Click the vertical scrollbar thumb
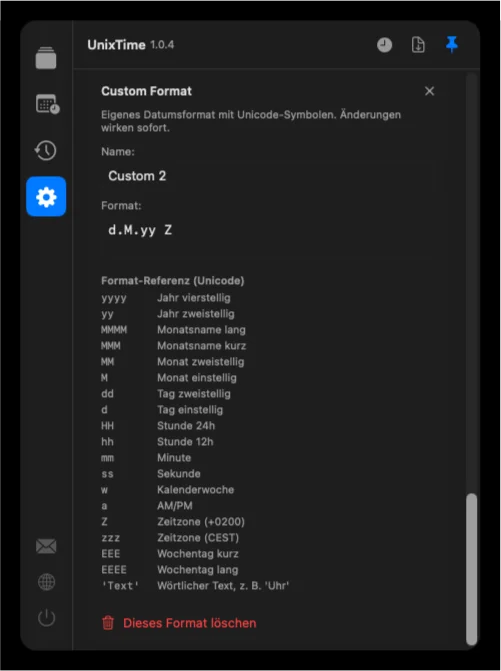501x671 pixels. (x=471, y=569)
